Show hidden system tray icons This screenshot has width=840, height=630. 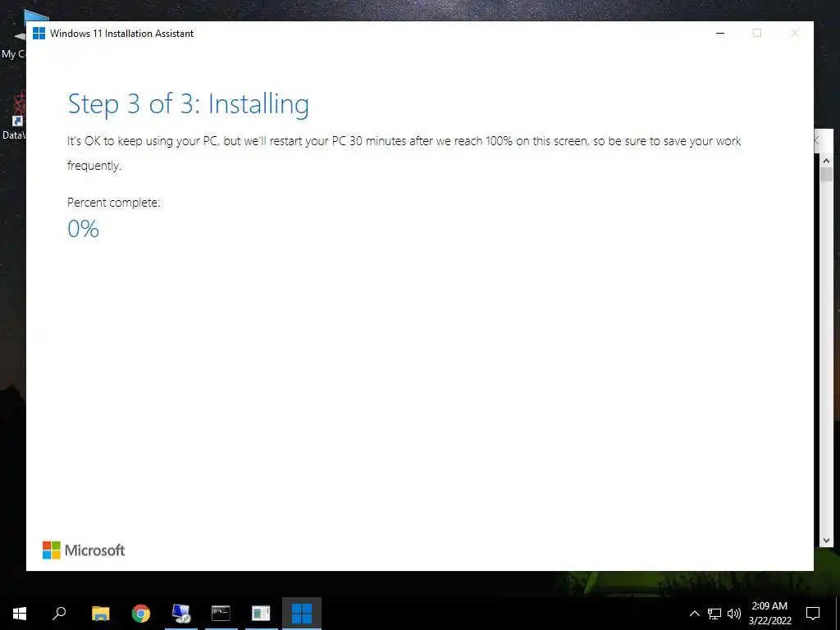(x=694, y=614)
